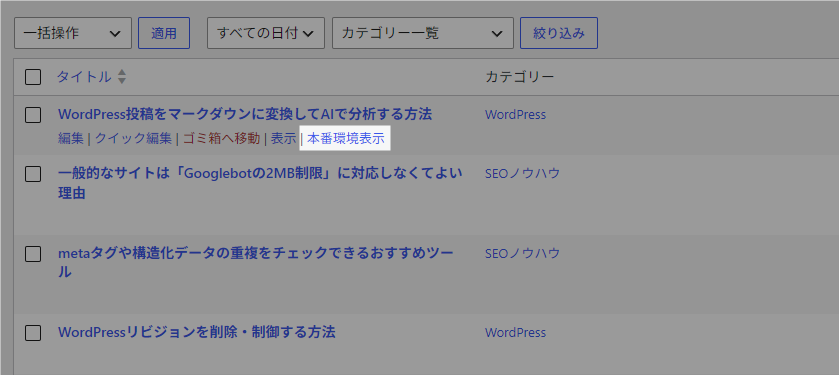Click 表示 link under the first post

pos(283,139)
